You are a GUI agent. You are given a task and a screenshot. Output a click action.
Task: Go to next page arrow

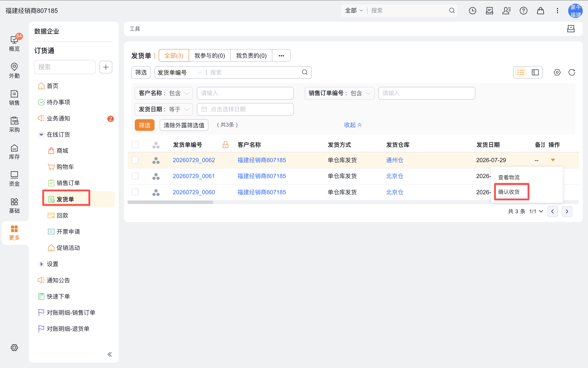click(567, 211)
